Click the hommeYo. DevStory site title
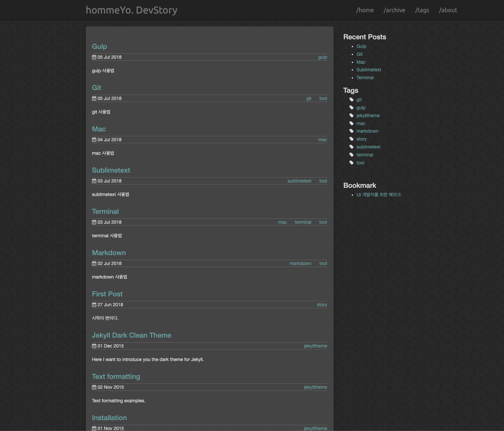 (131, 10)
